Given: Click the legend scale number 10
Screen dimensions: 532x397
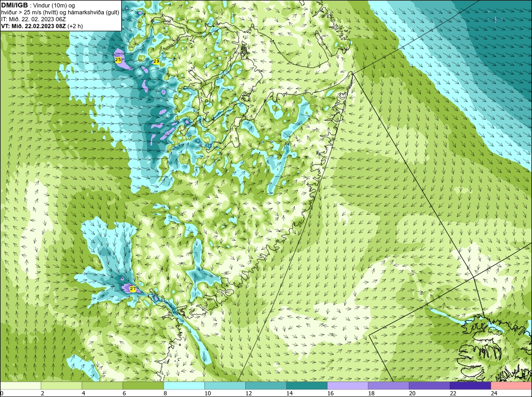Looking at the screenshot, I should click(x=207, y=393).
